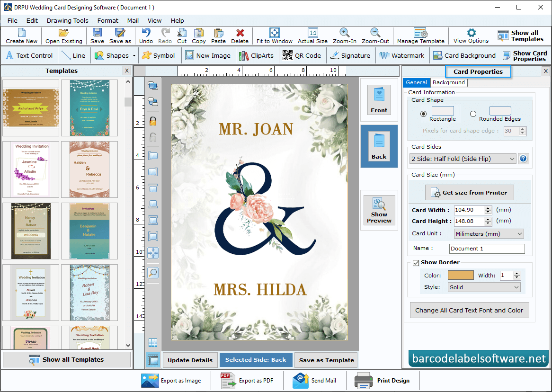Click Card Width stepper arrows
552x392 pixels.
click(x=488, y=210)
